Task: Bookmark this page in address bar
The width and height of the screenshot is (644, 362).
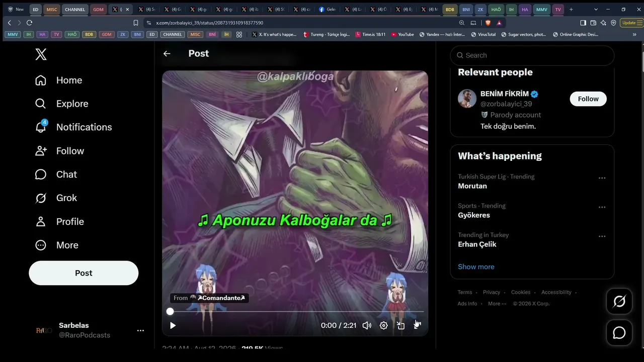Action: tap(136, 23)
